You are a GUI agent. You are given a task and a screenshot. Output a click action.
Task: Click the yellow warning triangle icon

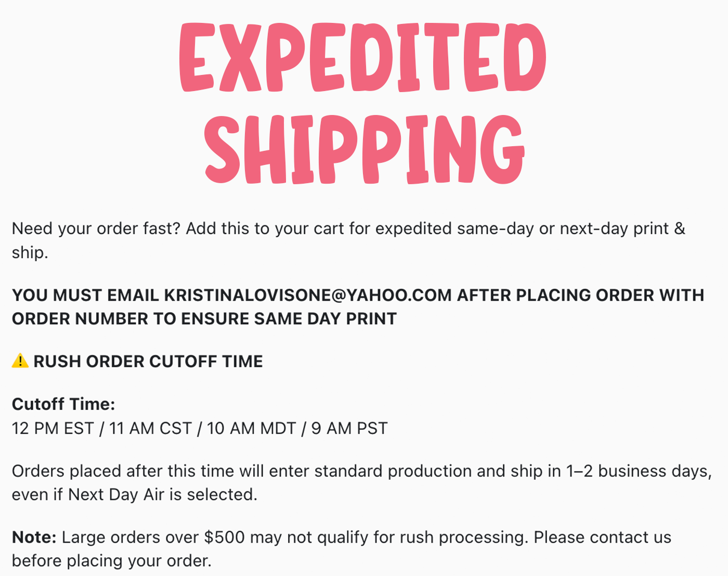point(20,361)
